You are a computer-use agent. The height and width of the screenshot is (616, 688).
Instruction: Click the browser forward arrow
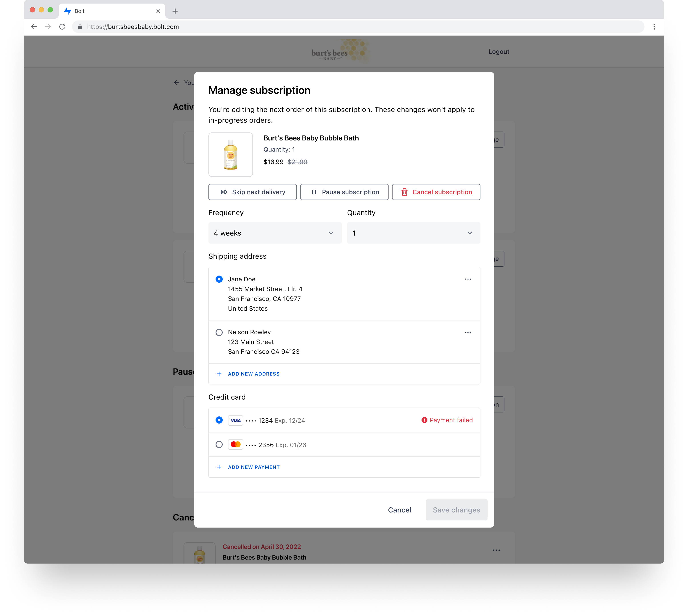[48, 26]
